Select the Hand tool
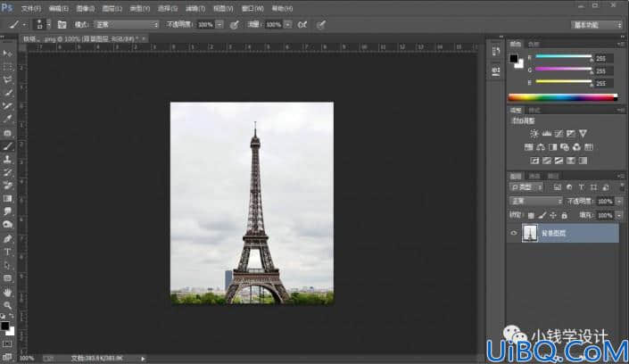The height and width of the screenshot is (364, 629). pyautogui.click(x=7, y=292)
